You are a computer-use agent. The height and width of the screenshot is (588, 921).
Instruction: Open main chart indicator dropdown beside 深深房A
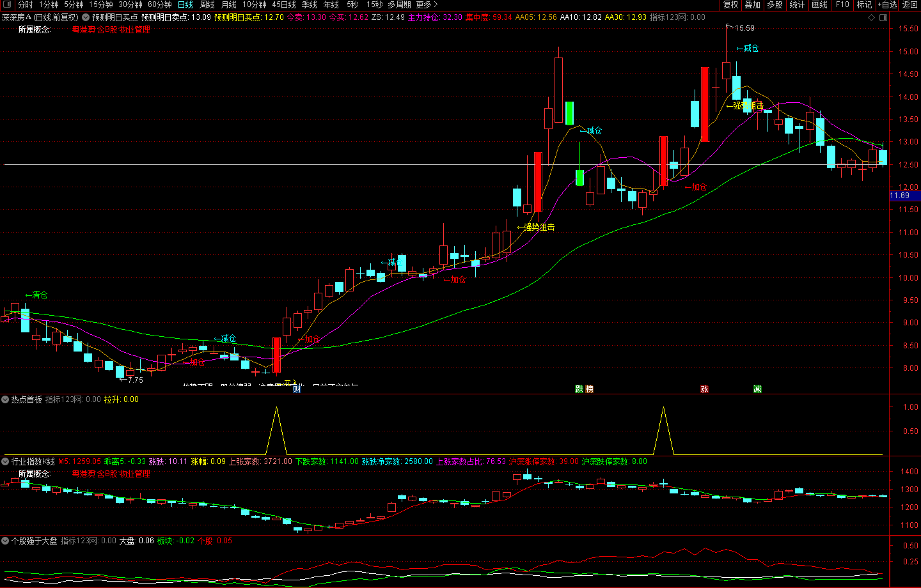click(x=86, y=17)
